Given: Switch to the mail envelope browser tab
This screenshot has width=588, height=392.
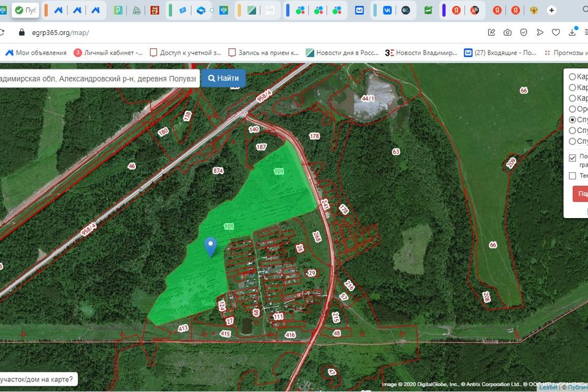Looking at the screenshot, I should (x=360, y=10).
